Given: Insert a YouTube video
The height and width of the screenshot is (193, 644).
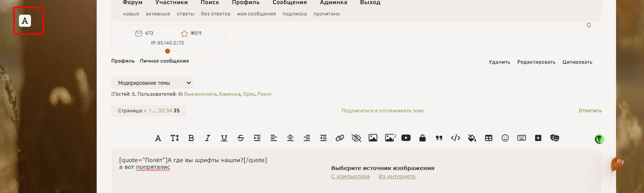Looking at the screenshot, I should click(406, 138).
